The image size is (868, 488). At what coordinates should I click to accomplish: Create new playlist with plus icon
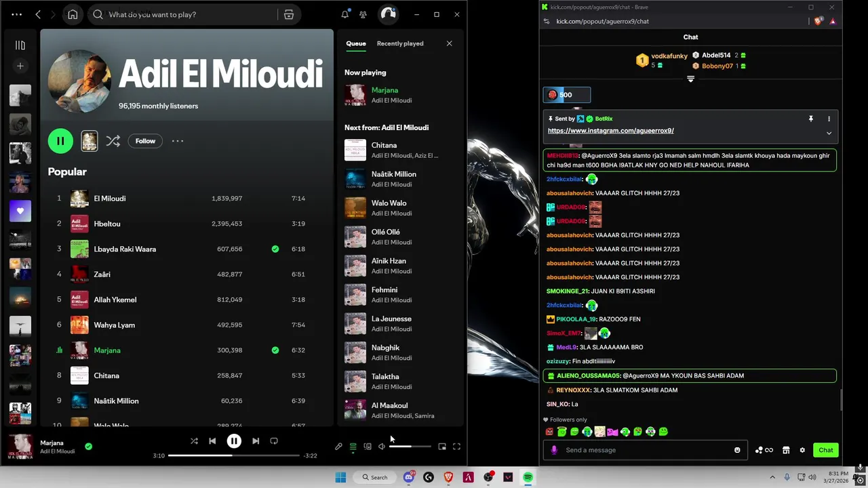20,66
